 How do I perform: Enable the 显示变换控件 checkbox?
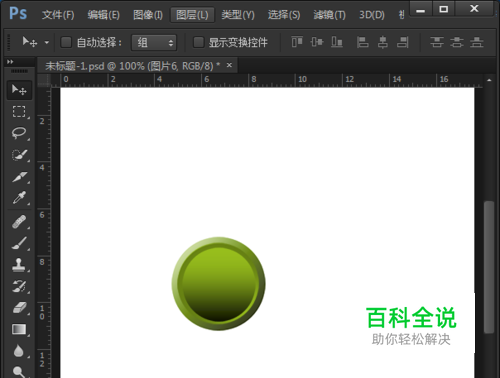[199, 42]
